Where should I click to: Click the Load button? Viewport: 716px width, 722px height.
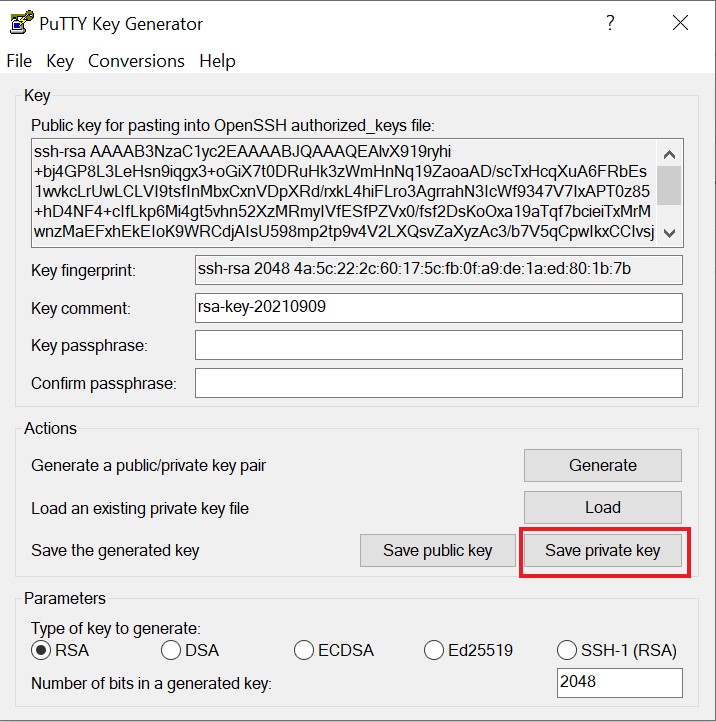(603, 507)
